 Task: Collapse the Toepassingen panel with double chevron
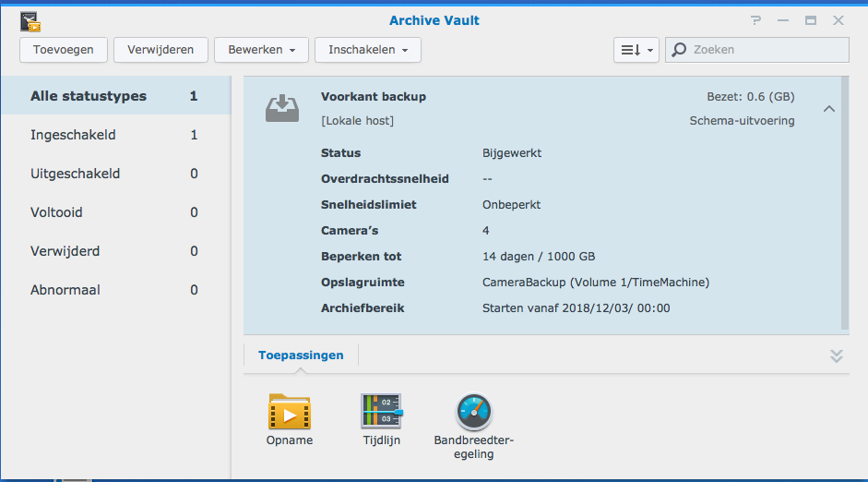pyautogui.click(x=837, y=355)
